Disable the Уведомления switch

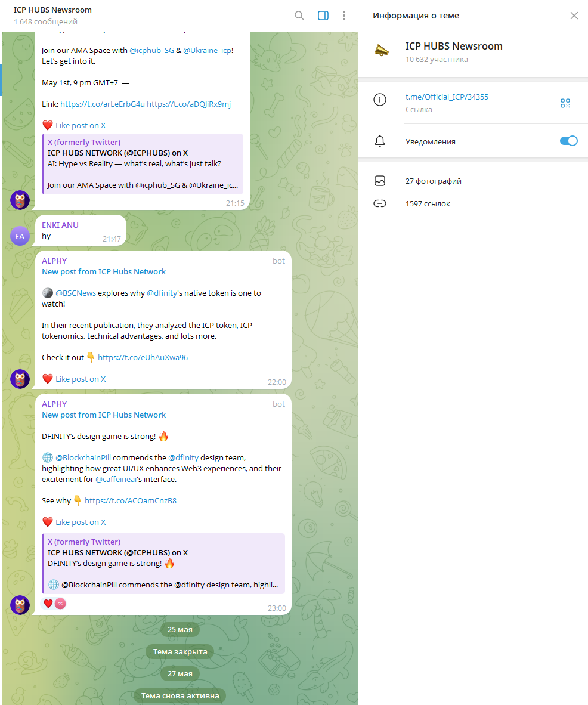pos(568,141)
